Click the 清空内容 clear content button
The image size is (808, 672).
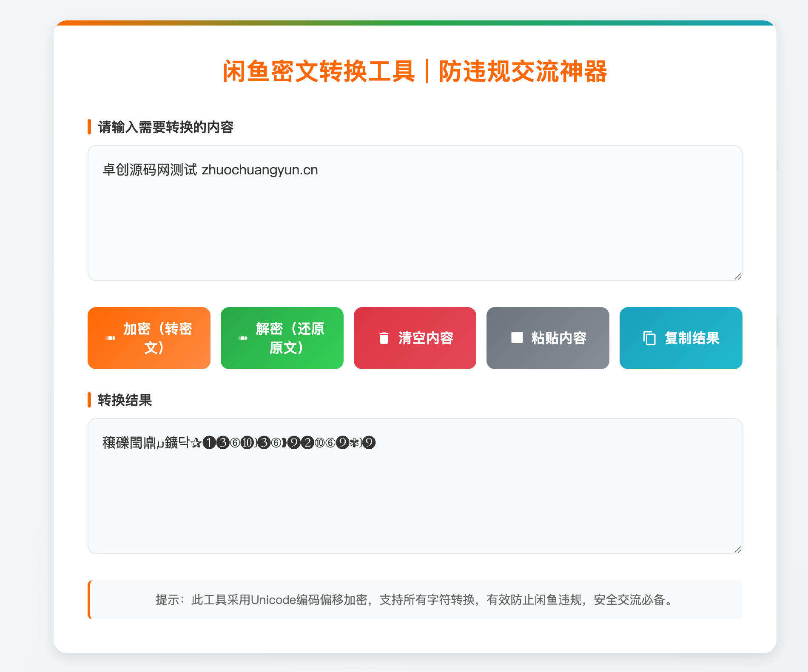pos(415,337)
